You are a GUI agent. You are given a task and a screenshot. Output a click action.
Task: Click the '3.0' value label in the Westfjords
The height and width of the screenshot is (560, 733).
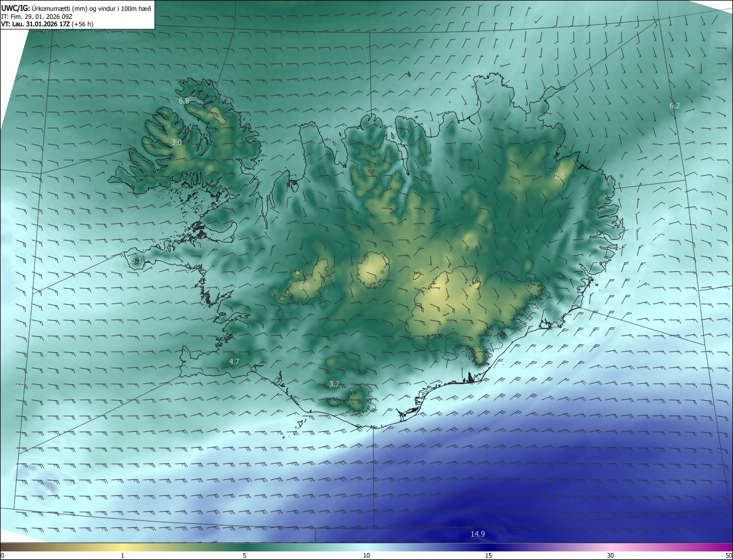pyautogui.click(x=176, y=142)
